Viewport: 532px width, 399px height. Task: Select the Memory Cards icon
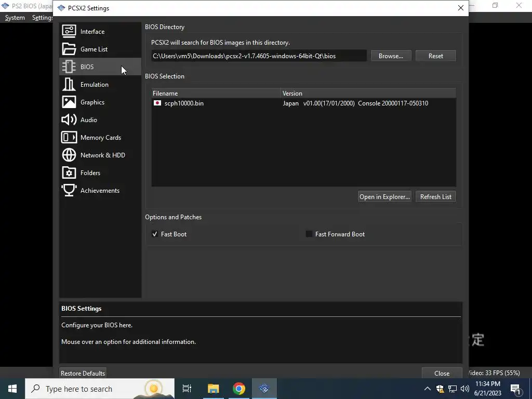click(x=69, y=137)
